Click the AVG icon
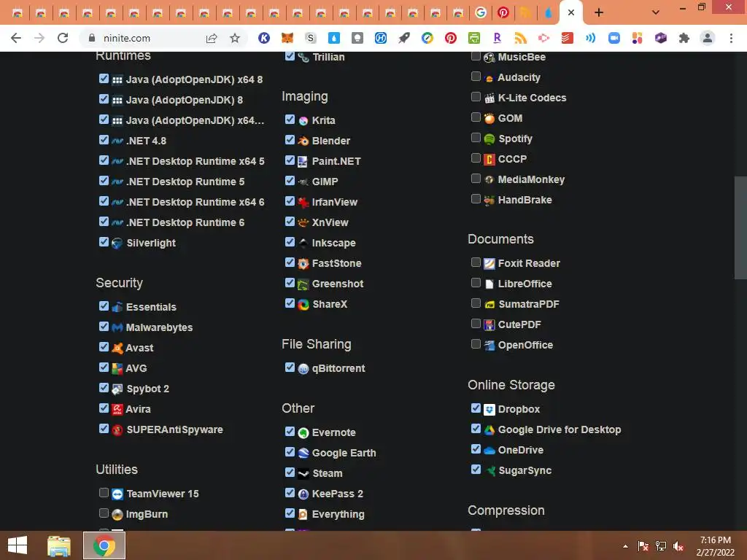Screen dimensions: 747x560 117,368
